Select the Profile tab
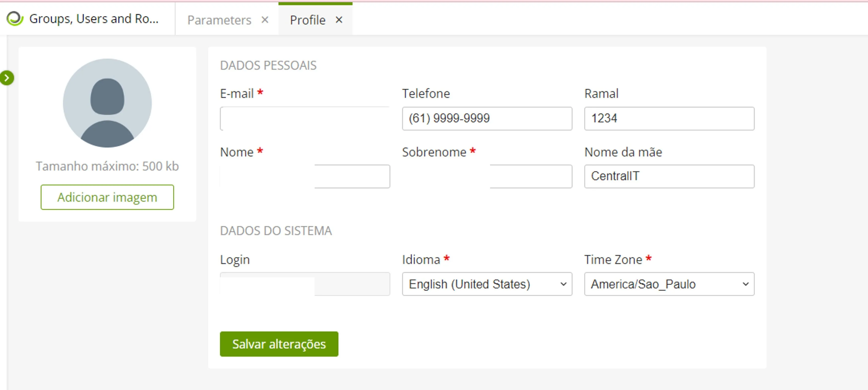Screen dimensions: 868x390 (x=308, y=20)
